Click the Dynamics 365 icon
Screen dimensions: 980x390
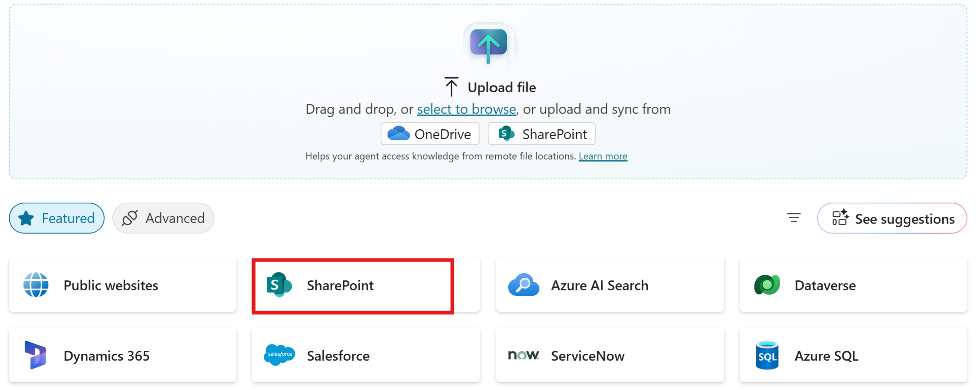click(x=34, y=355)
